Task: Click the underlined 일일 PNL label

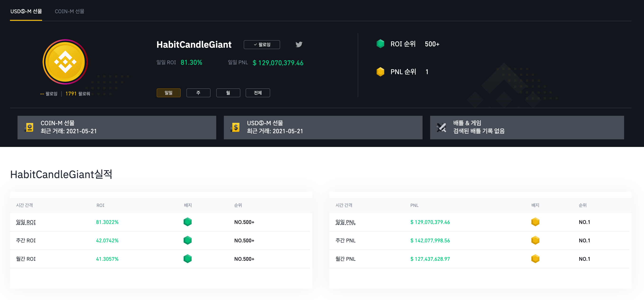Action: pyautogui.click(x=345, y=222)
